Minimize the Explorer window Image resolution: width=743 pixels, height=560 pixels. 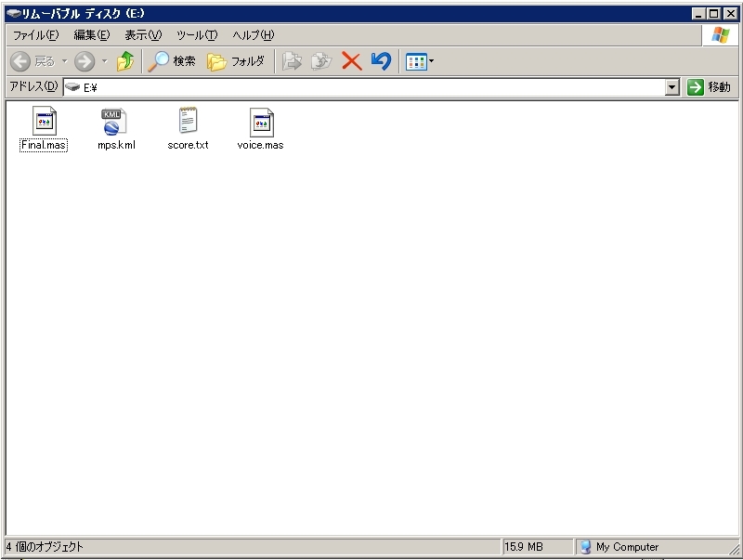pyautogui.click(x=698, y=14)
